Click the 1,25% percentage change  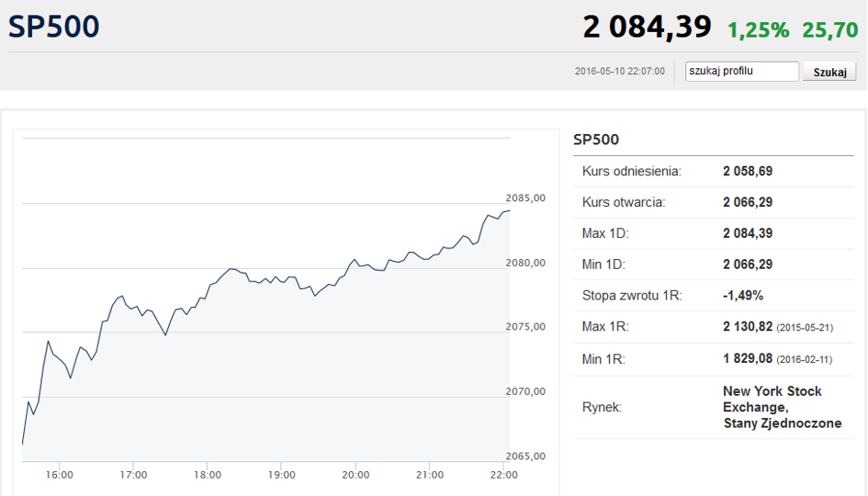758,30
